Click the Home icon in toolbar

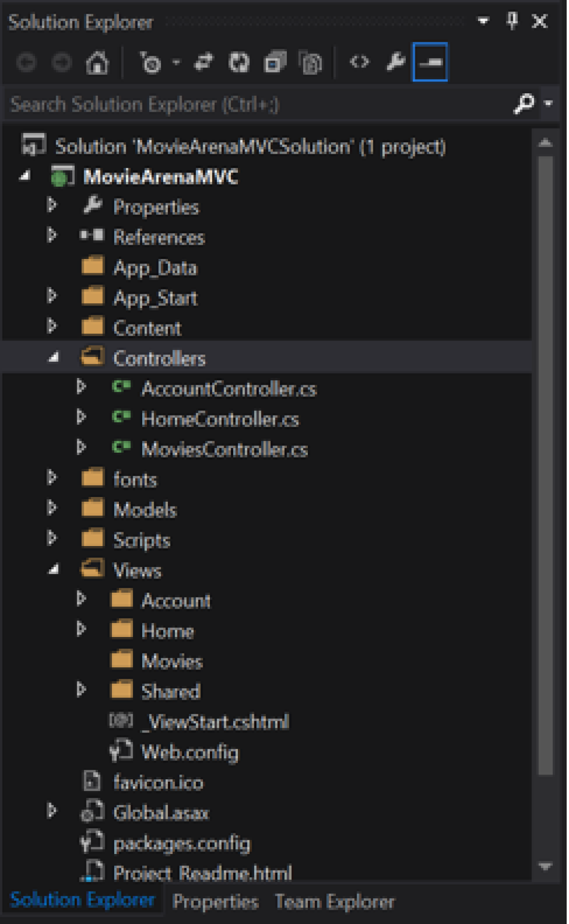[x=97, y=62]
